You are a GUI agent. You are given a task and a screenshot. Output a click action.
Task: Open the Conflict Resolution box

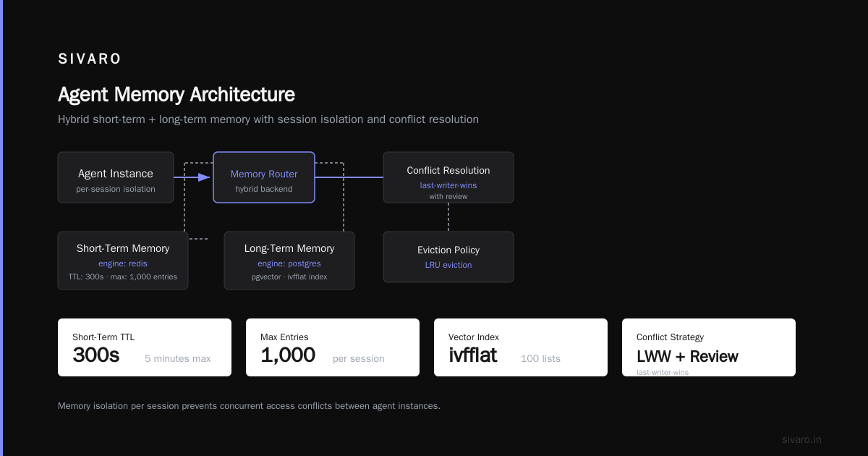point(448,177)
